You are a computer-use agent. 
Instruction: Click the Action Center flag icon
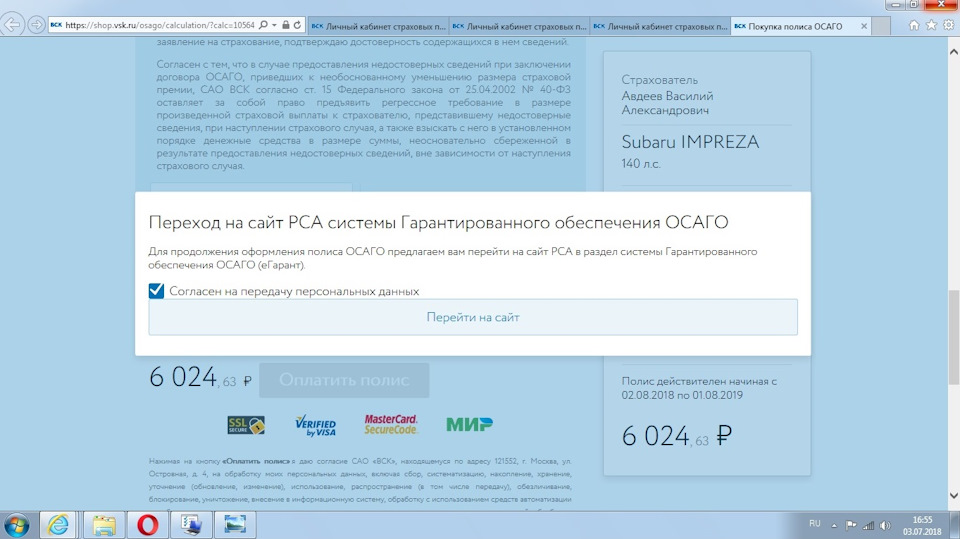pyautogui.click(x=851, y=525)
